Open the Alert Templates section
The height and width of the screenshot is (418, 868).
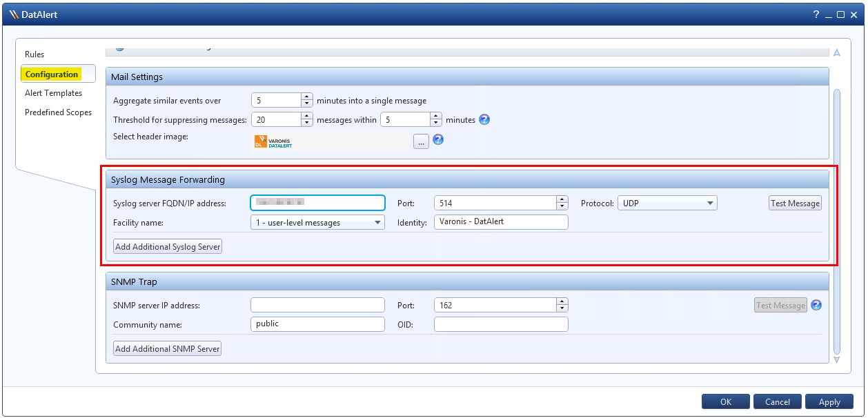pyautogui.click(x=53, y=93)
